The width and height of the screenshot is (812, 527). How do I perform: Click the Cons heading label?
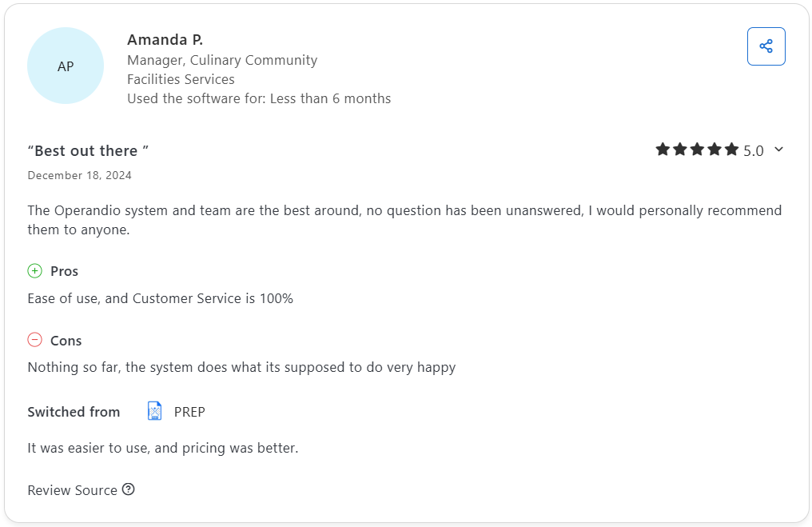66,341
